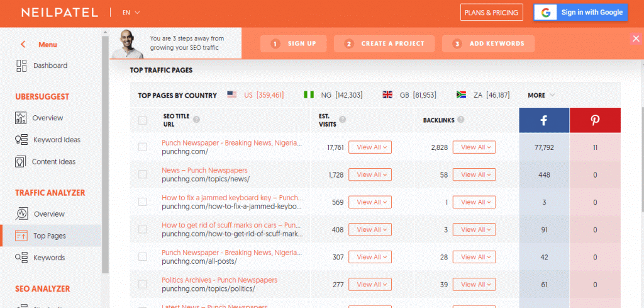Check the Politics Archives row checkbox

click(143, 284)
